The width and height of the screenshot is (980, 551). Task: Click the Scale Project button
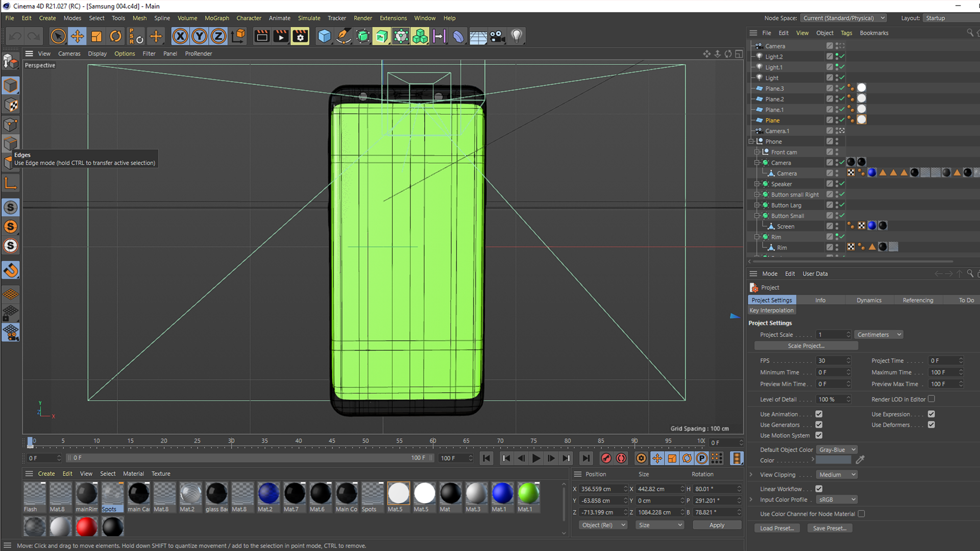click(806, 346)
